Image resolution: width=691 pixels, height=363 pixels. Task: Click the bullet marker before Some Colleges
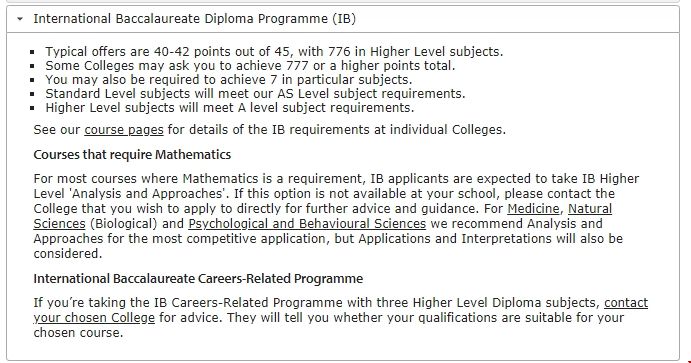click(32, 66)
